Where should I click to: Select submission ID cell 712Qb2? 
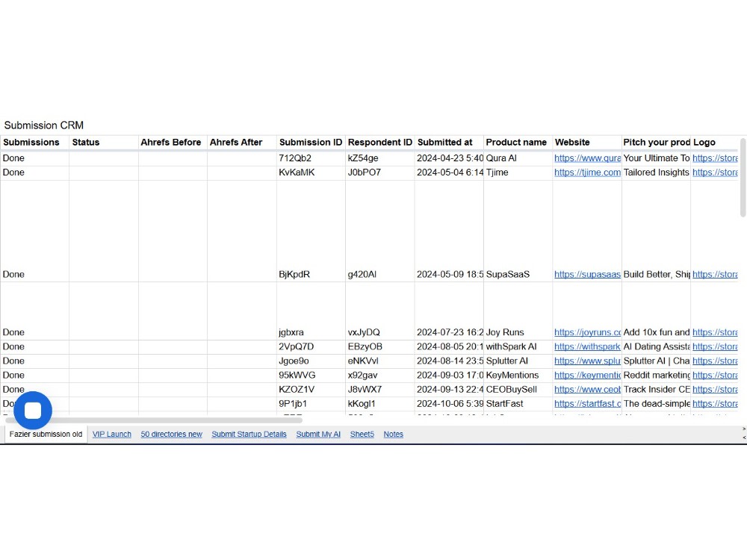[x=311, y=158]
